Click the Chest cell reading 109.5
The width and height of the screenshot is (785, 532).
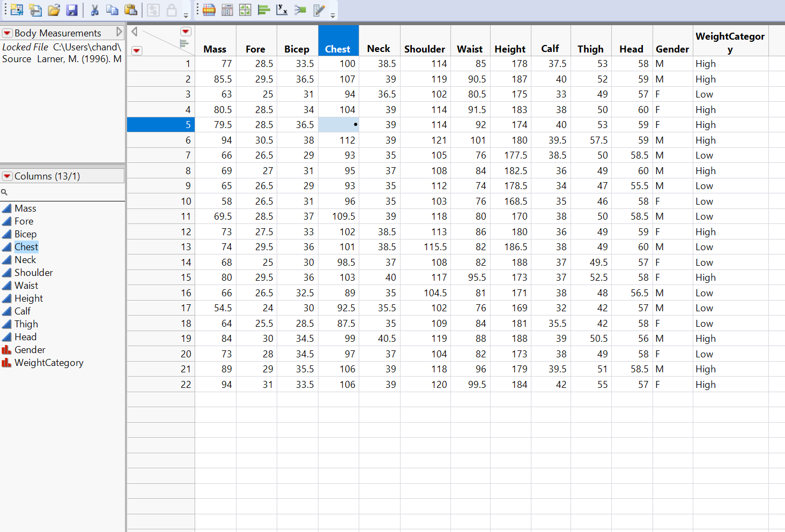pyautogui.click(x=338, y=216)
